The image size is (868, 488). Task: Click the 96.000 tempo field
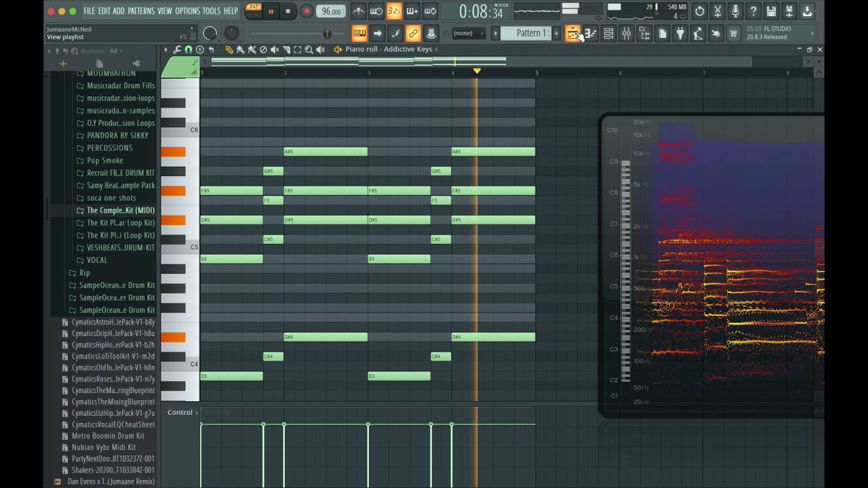pos(332,12)
